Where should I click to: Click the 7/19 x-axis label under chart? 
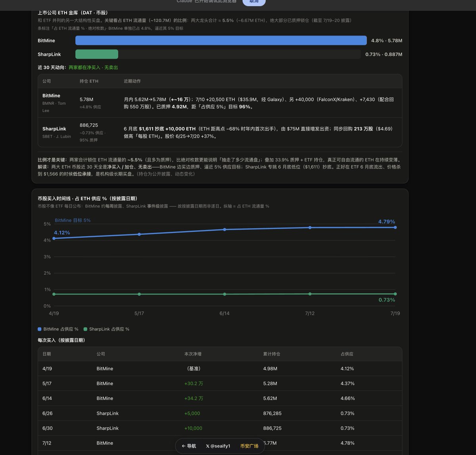pos(395,314)
